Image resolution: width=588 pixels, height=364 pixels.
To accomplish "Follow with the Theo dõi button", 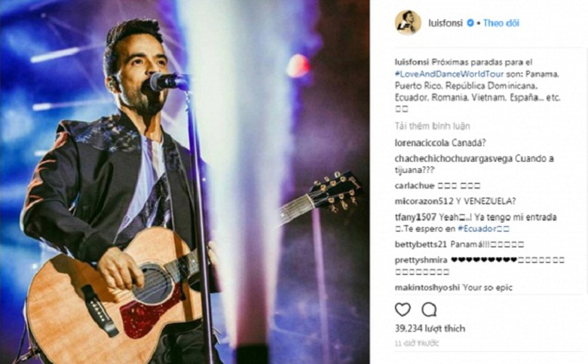I will click(501, 23).
